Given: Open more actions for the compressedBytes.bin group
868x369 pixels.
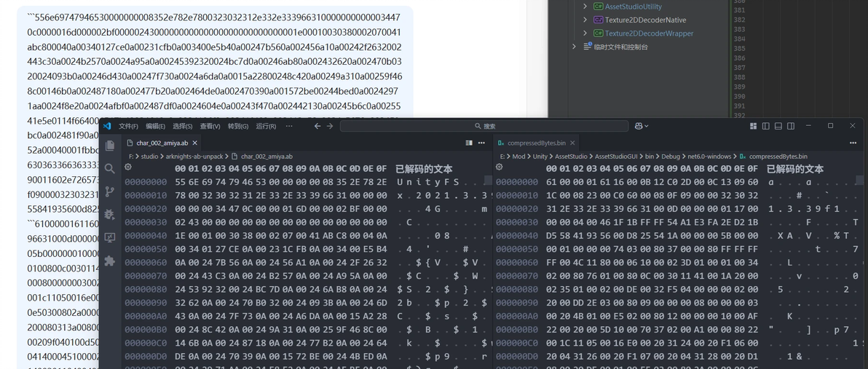Looking at the screenshot, I should click(x=853, y=143).
